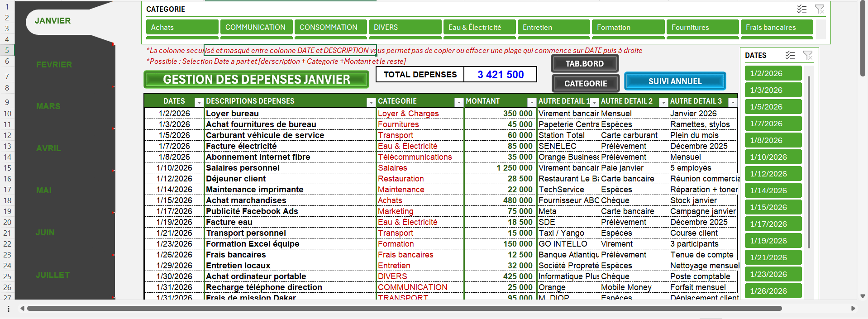Toggle multi-select in the DATES slicer
This screenshot has height=319, width=868.
[x=790, y=55]
